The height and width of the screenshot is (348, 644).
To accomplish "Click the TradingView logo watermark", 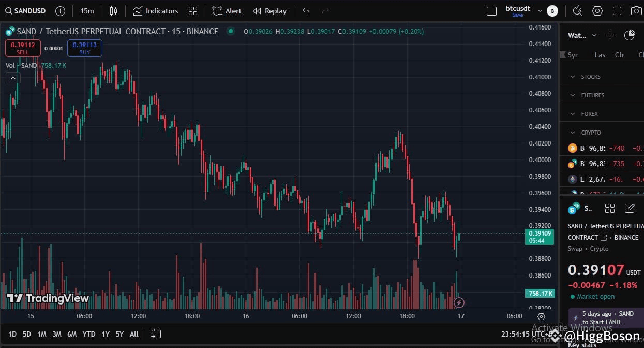I will coord(47,298).
